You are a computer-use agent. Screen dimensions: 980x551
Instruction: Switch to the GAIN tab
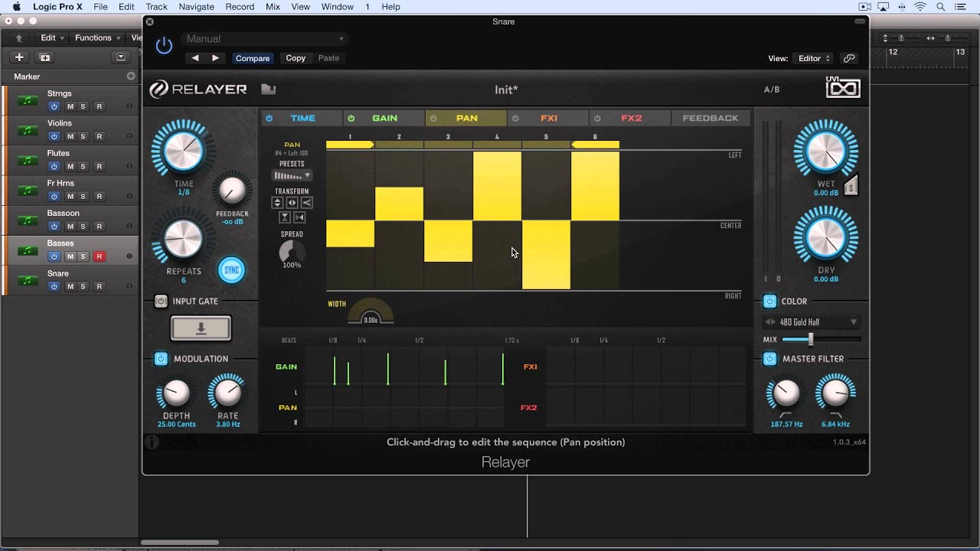tap(384, 119)
